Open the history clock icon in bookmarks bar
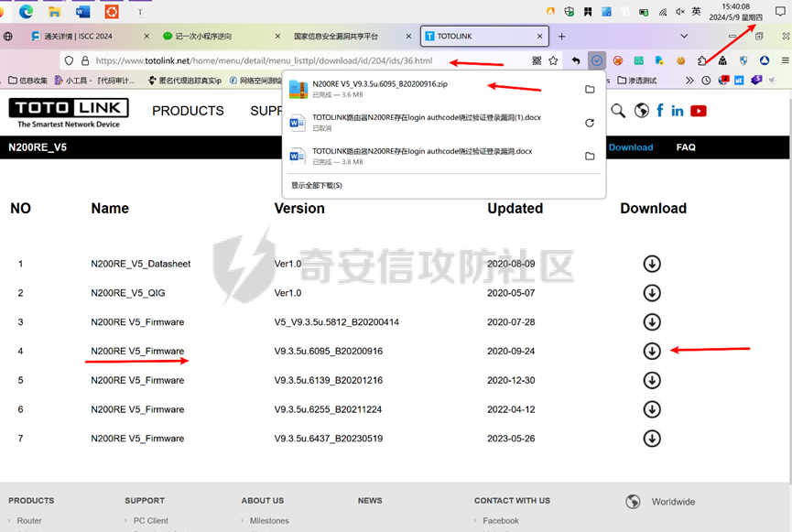The width and height of the screenshot is (792, 532). point(706,81)
